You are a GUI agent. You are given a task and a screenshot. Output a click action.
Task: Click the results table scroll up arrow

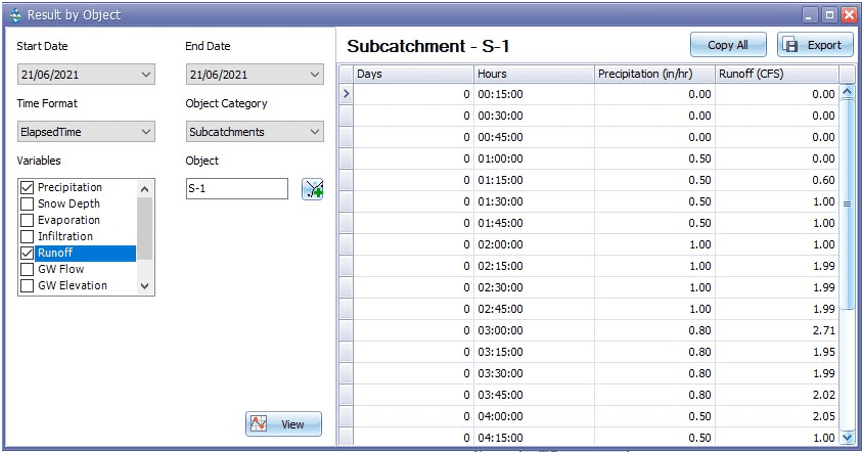coord(847,93)
